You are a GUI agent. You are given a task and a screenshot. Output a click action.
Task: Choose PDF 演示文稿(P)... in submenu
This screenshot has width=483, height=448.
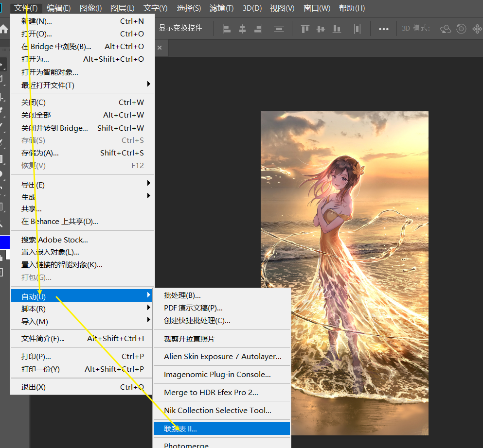[x=222, y=308]
